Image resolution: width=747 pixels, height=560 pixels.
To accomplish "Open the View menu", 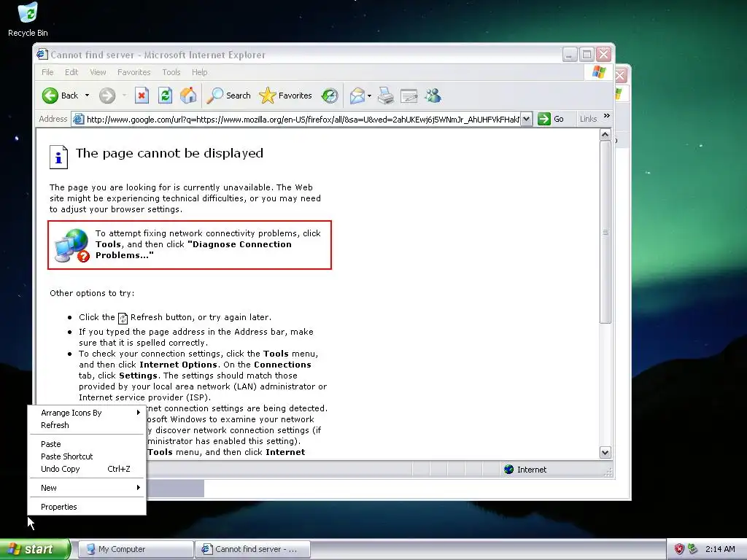I will point(98,72).
